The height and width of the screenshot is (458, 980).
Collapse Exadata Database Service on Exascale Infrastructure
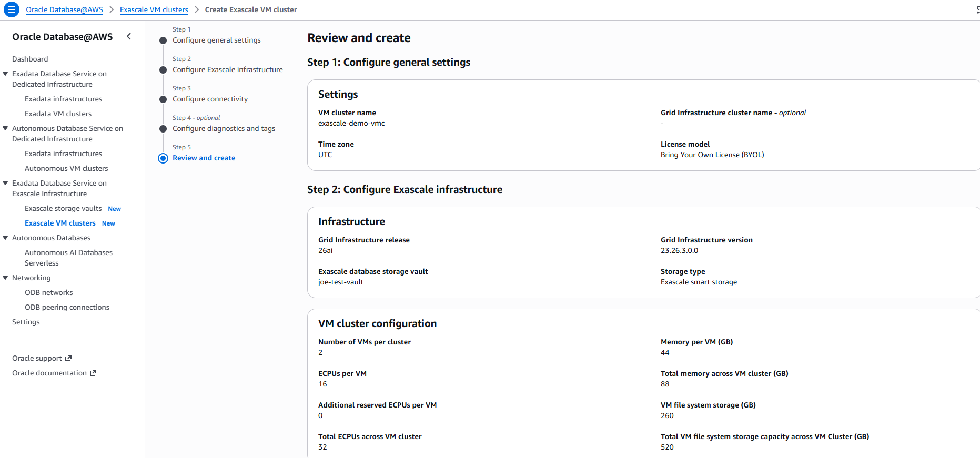click(x=5, y=183)
